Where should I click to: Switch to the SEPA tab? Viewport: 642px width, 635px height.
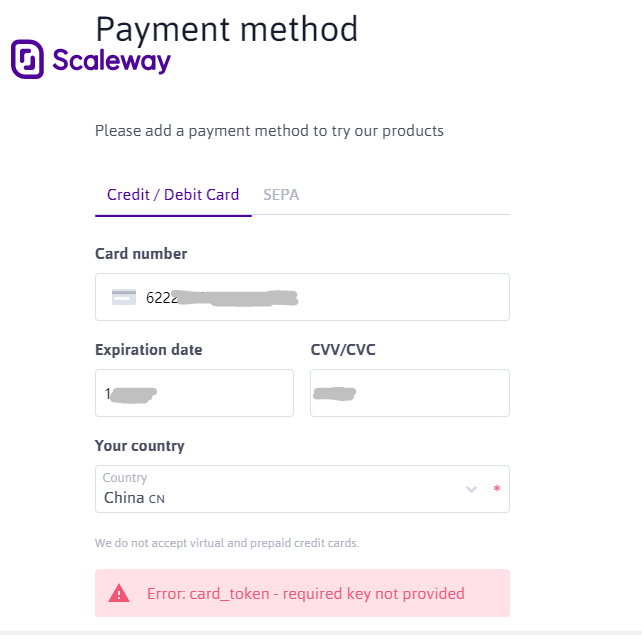(x=281, y=195)
